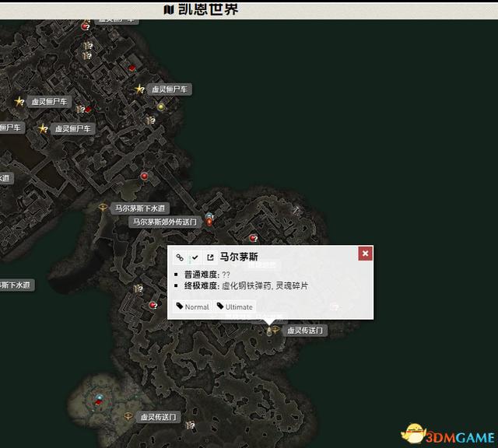
Task: Select the Ultimate tag in popup
Action: [x=235, y=306]
